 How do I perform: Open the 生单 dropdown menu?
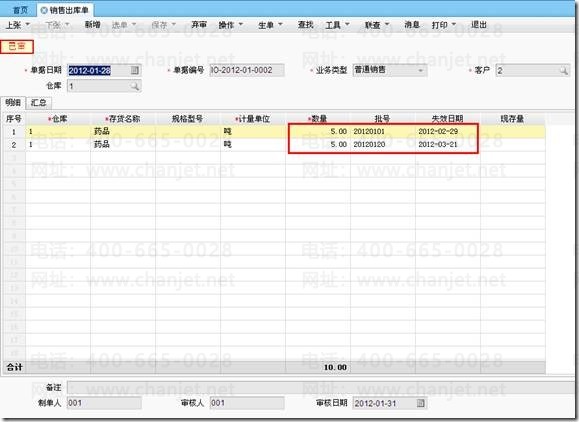(270, 25)
